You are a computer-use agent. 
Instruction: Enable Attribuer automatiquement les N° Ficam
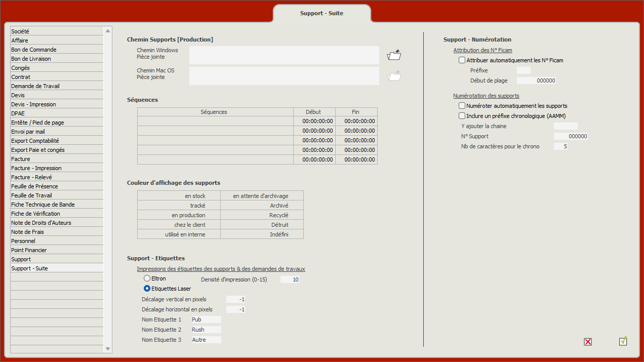pos(462,60)
